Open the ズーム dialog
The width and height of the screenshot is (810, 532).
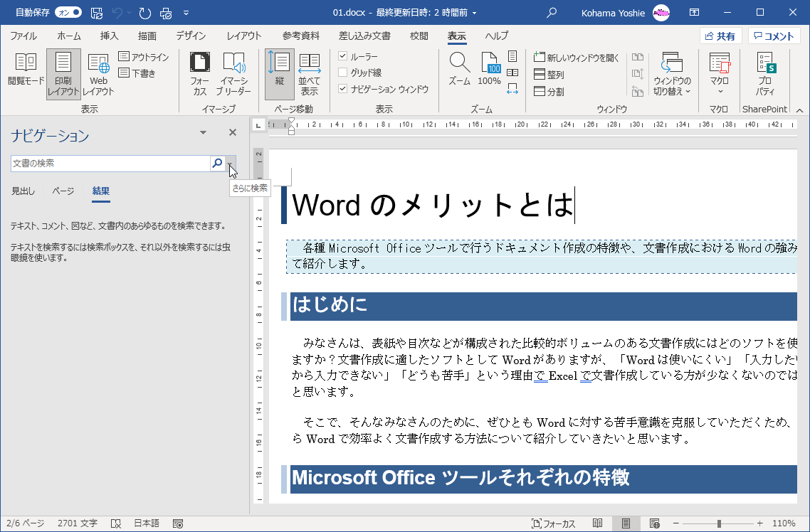coord(459,70)
